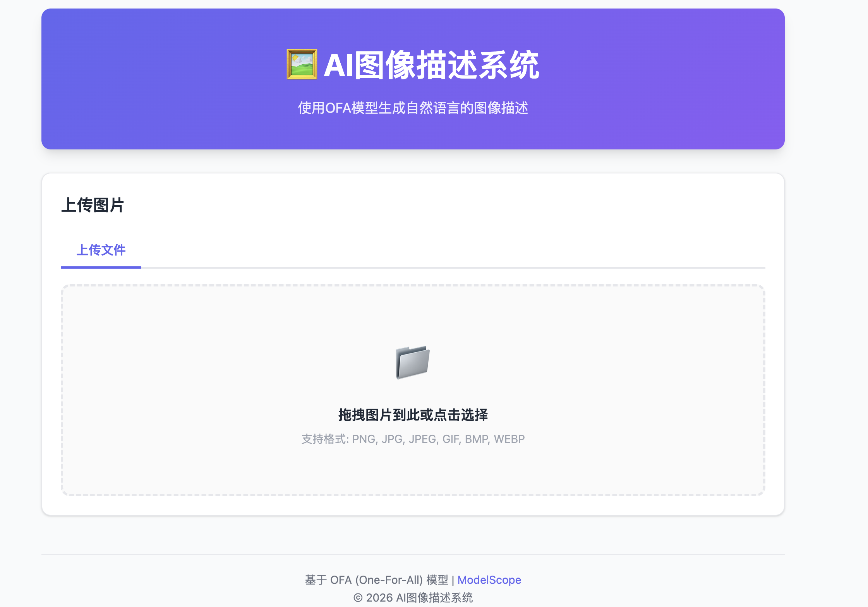
Task: Click the 拖拽图片到此或点击选择 prompt text
Action: pyautogui.click(x=413, y=414)
